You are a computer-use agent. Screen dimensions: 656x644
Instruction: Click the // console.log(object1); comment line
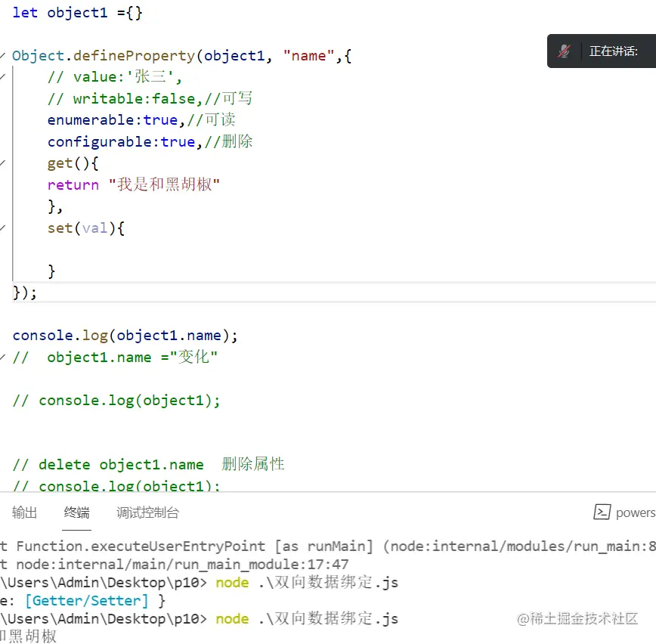click(x=116, y=400)
